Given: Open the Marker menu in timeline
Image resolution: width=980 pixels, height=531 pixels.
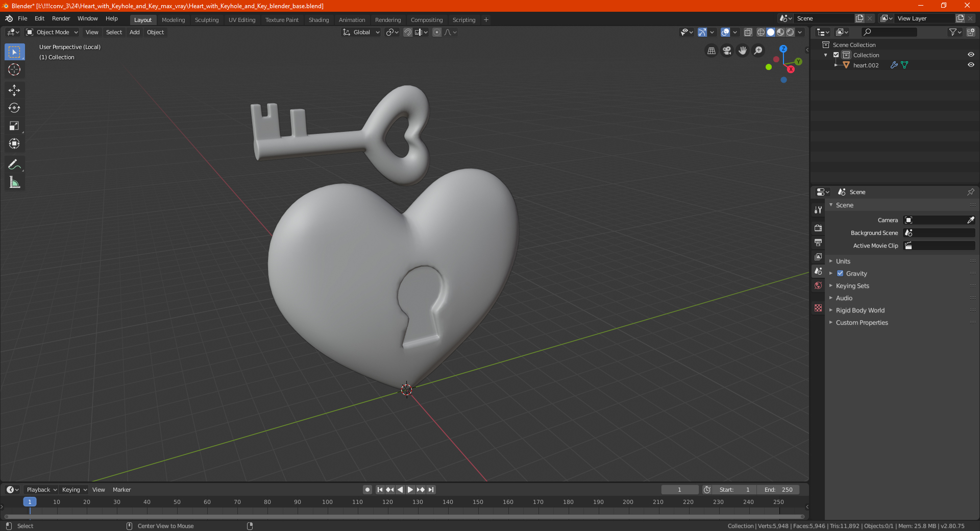Looking at the screenshot, I should (x=121, y=490).
